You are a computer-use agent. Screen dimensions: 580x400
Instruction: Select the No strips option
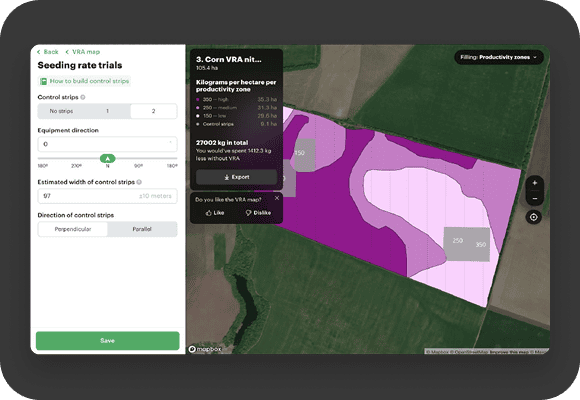61,111
